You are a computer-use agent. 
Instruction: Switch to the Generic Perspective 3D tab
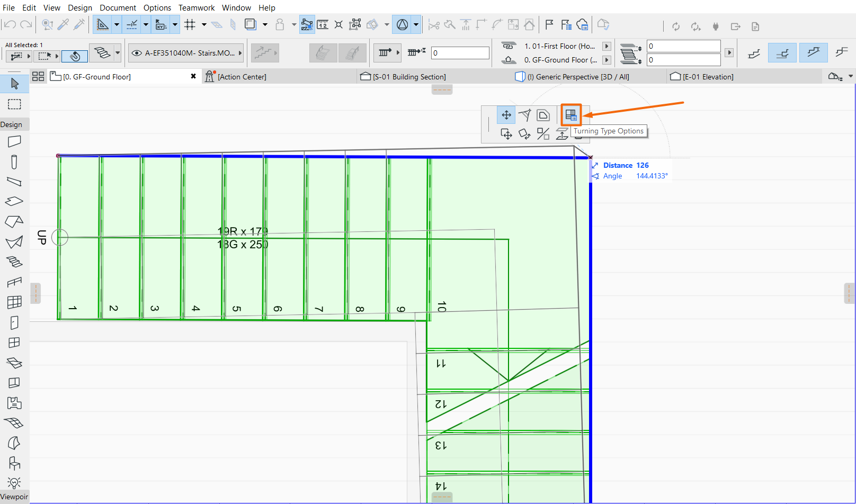[x=577, y=77]
